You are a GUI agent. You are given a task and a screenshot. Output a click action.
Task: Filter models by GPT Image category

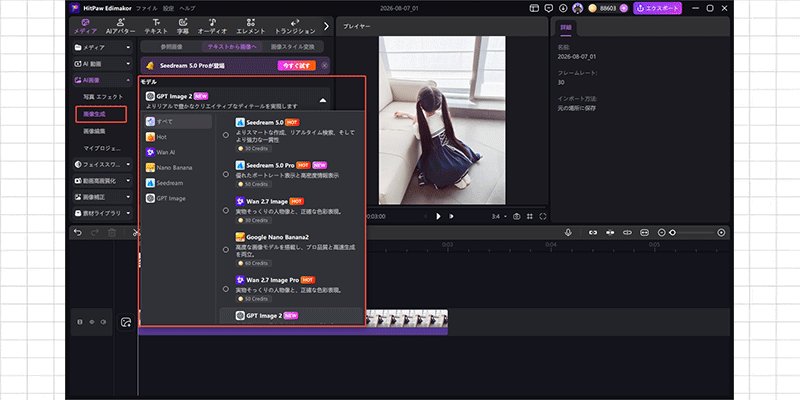[178, 198]
